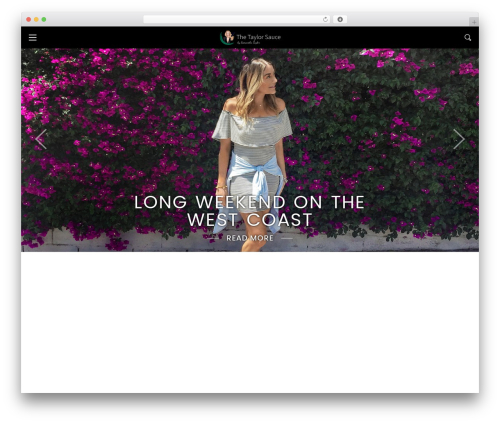Click the round browser toolbar icon beside the address bar
The image size is (500, 423).
[x=340, y=20]
